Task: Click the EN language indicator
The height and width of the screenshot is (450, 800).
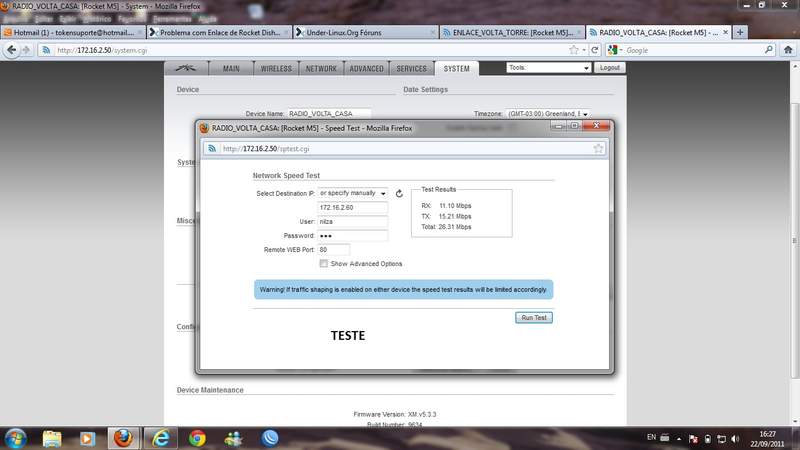Action: [x=651, y=437]
